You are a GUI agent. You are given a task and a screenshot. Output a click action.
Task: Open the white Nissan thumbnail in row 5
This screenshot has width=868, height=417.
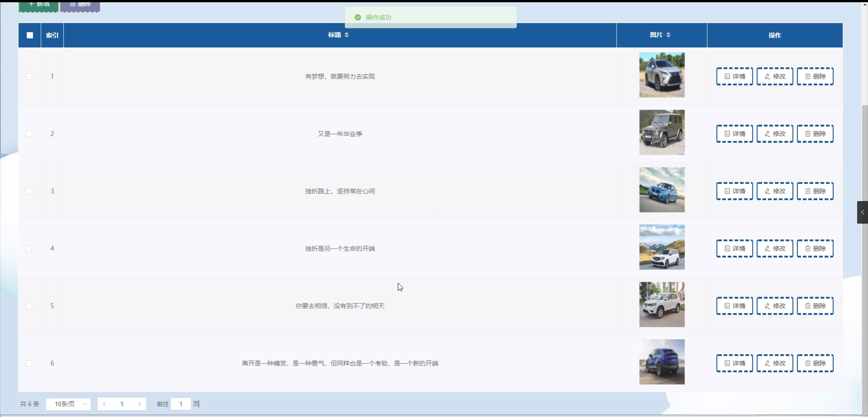662,305
